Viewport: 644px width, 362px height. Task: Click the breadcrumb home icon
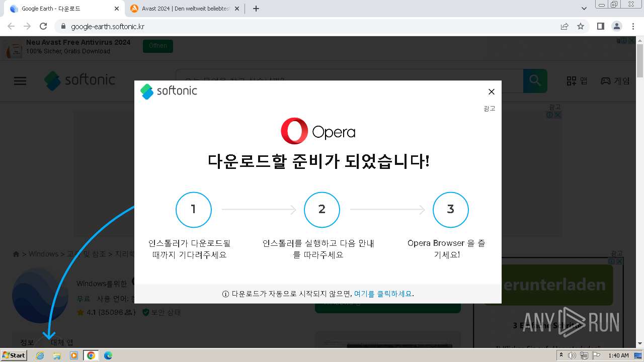16,254
